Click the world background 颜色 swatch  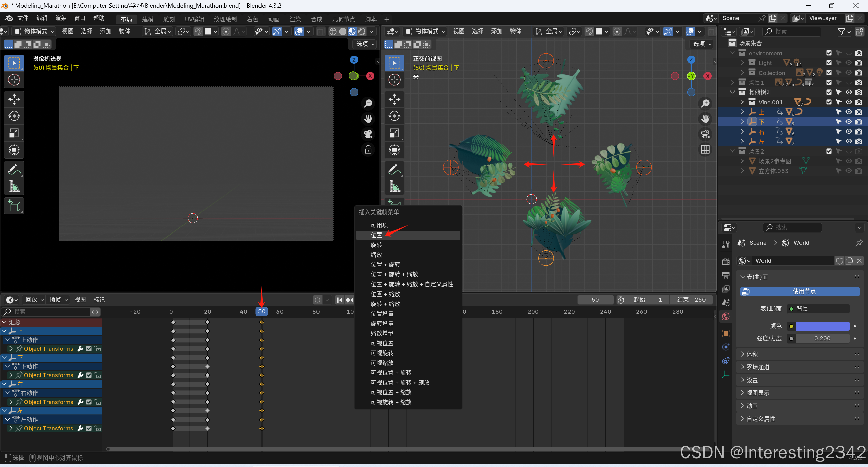(x=822, y=326)
